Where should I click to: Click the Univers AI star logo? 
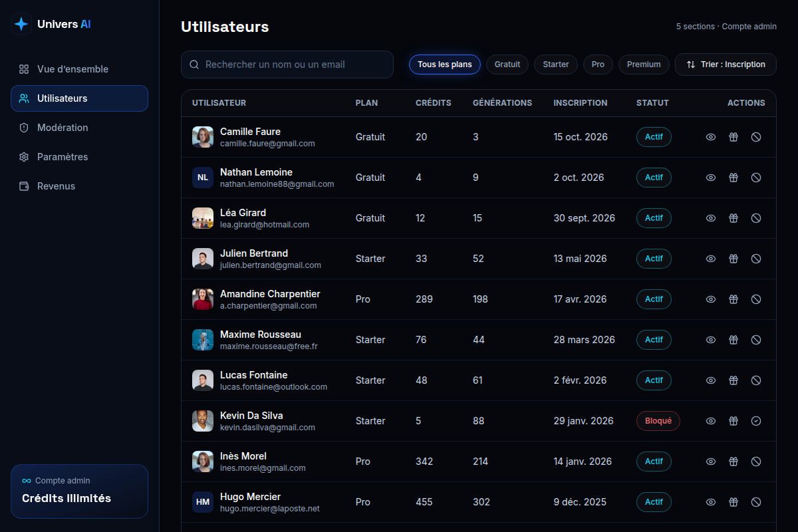21,24
